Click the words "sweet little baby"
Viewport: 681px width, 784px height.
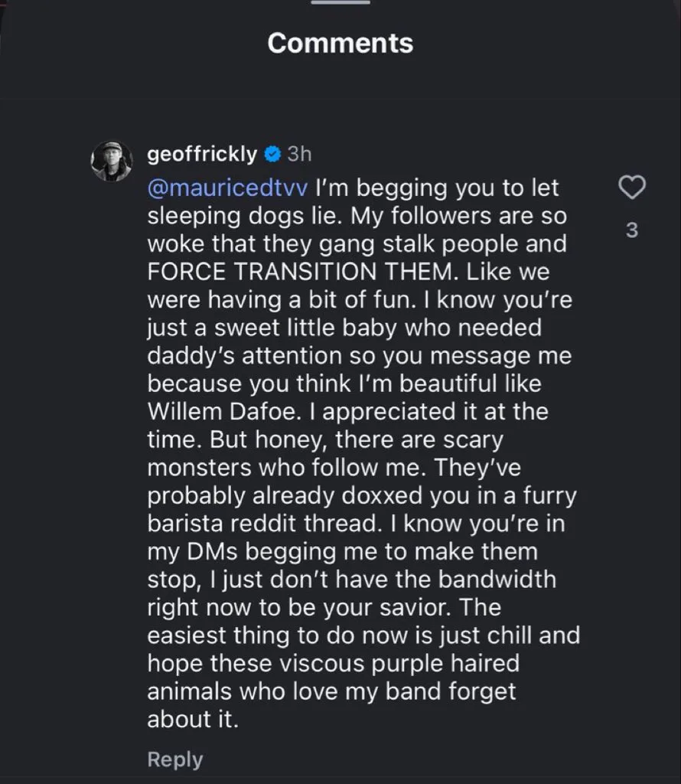[x=298, y=328]
